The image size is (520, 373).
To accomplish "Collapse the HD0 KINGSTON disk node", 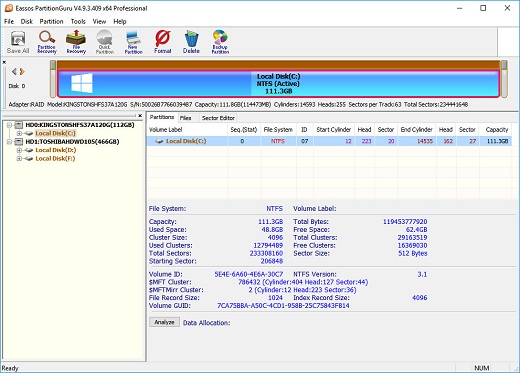I will pyautogui.click(x=9, y=125).
